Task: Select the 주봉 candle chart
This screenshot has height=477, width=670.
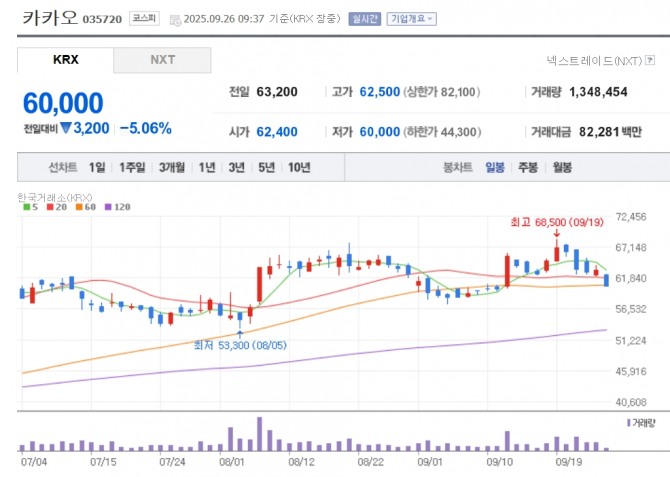Action: [x=528, y=167]
